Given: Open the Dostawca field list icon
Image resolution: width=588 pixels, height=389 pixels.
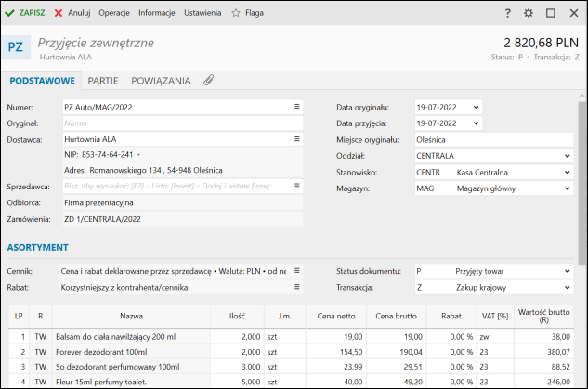Looking at the screenshot, I should coord(297,138).
